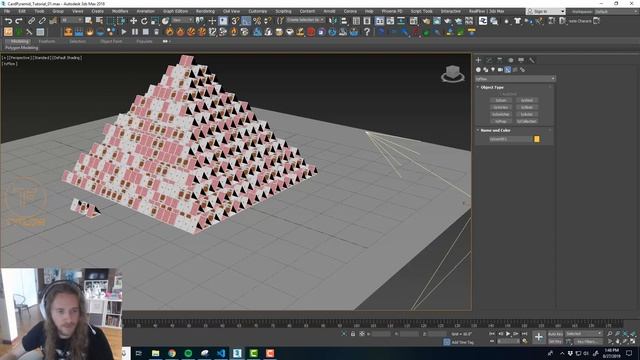Toggle the Percent Snap icon
Viewport: 640px width, 360px height.
coord(257,21)
